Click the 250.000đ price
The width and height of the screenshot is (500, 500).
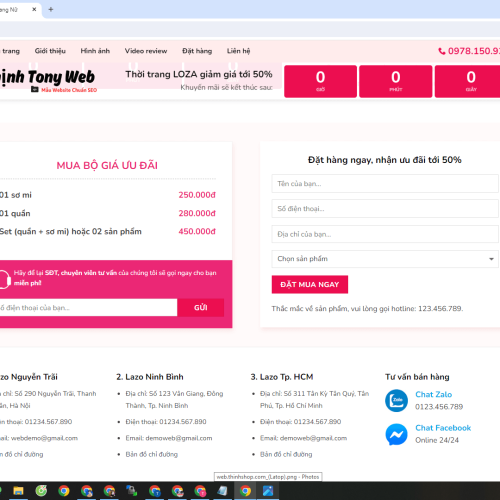click(197, 195)
